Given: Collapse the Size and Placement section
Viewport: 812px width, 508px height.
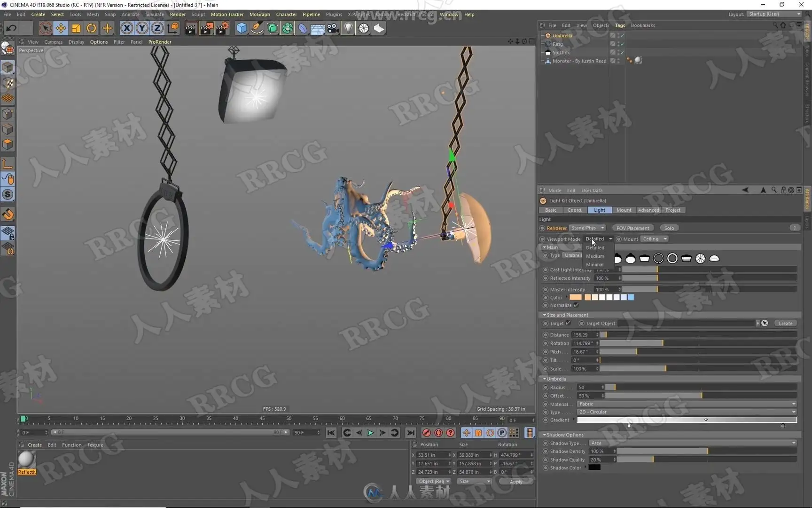Looking at the screenshot, I should tap(545, 315).
